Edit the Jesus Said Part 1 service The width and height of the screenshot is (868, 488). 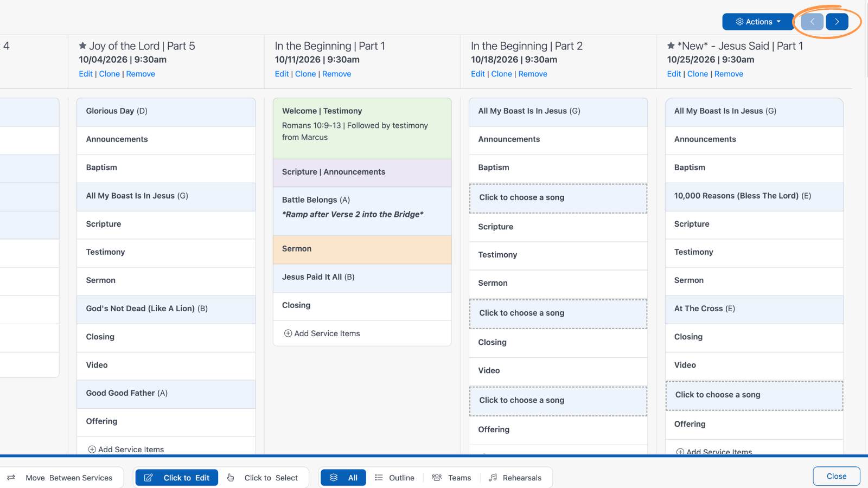point(674,74)
